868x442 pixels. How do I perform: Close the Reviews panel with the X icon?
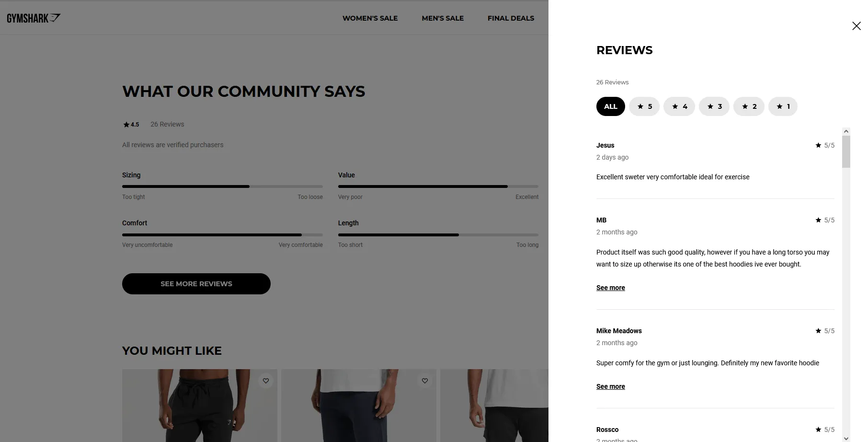(857, 25)
